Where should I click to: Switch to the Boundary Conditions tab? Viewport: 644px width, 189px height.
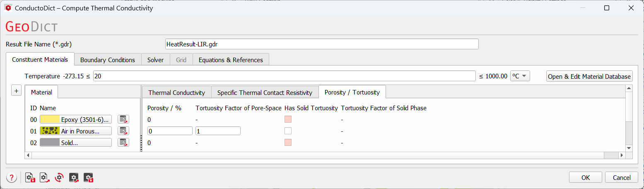tap(108, 60)
